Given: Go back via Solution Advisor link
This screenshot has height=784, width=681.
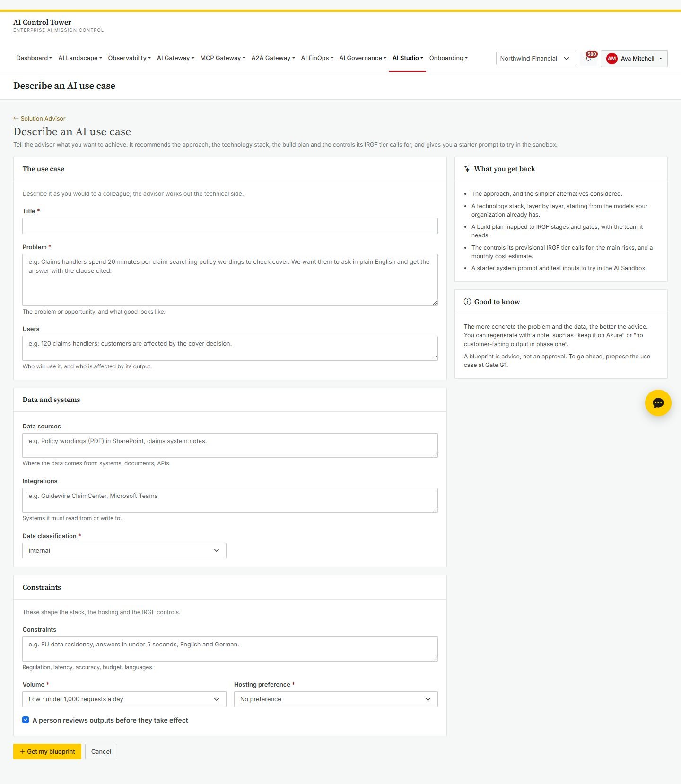Looking at the screenshot, I should point(39,119).
